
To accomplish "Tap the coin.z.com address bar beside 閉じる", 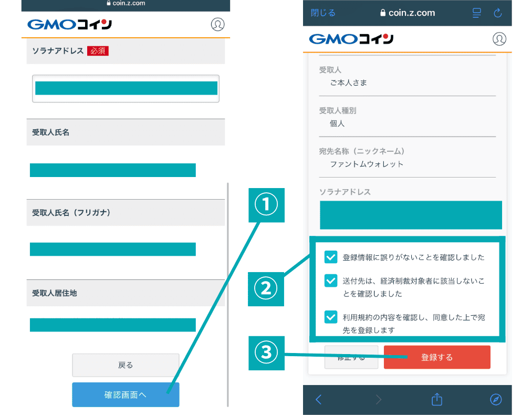I will click(407, 13).
